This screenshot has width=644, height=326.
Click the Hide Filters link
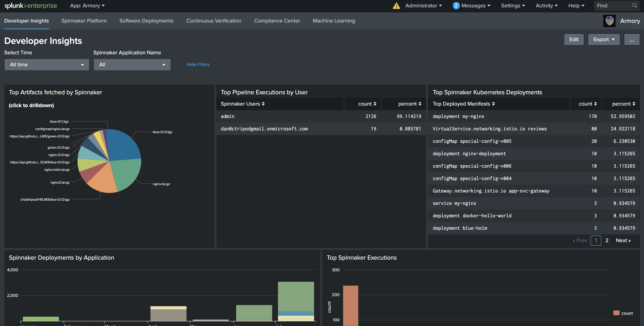[198, 65]
